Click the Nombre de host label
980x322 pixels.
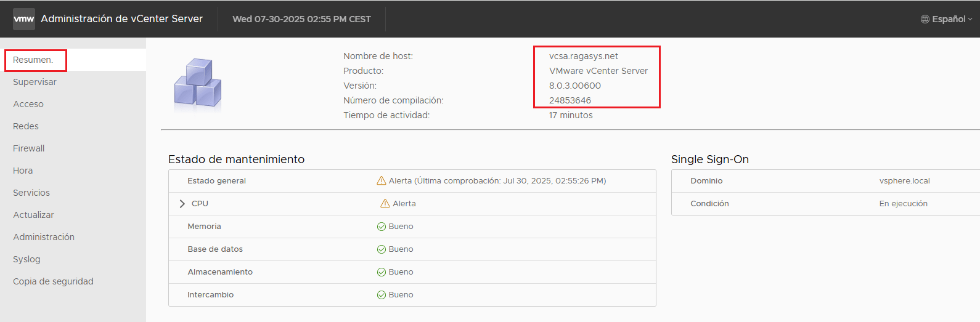click(378, 56)
